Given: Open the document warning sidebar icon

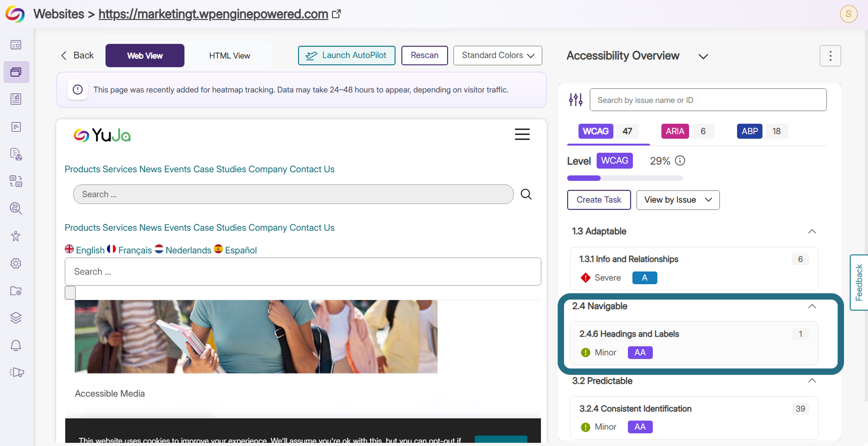Looking at the screenshot, I should click(x=16, y=154).
